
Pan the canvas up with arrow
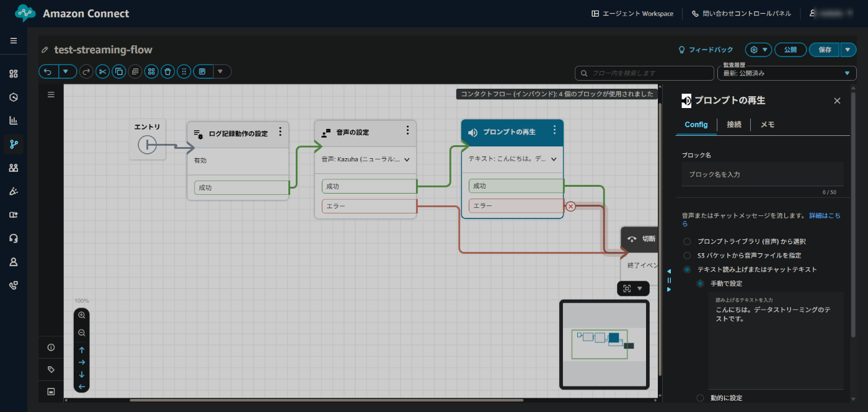pos(82,350)
